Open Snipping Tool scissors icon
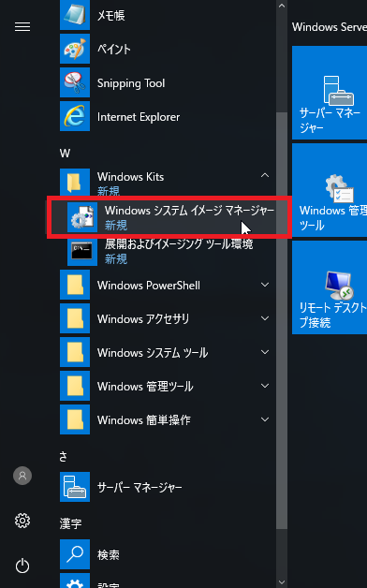The height and width of the screenshot is (588, 367). click(75, 82)
